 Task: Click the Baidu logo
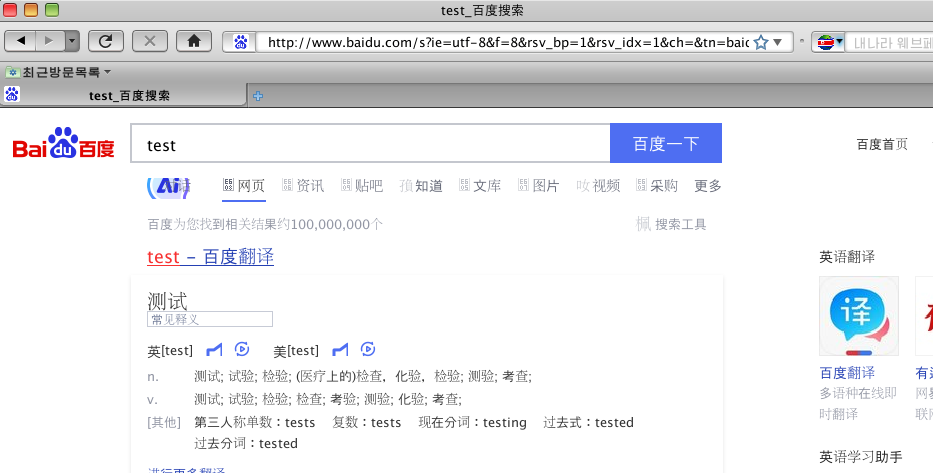[x=63, y=143]
